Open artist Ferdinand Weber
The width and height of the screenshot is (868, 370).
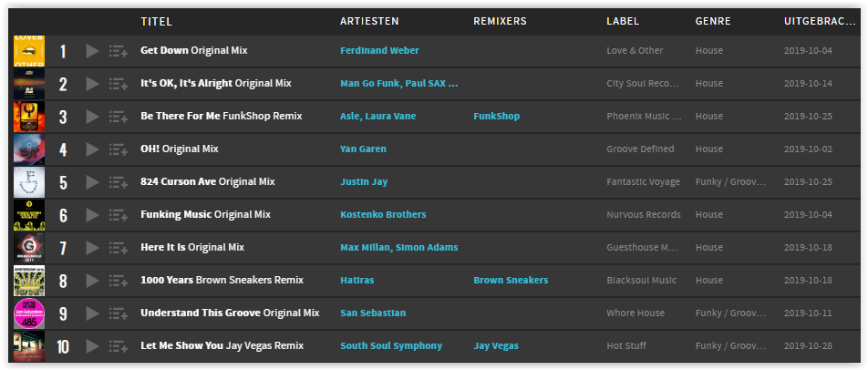point(379,51)
